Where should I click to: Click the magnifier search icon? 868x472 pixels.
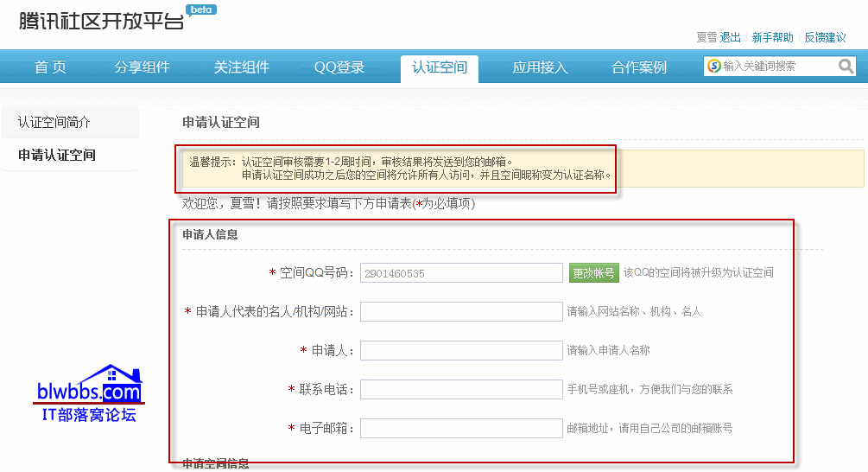pos(846,67)
